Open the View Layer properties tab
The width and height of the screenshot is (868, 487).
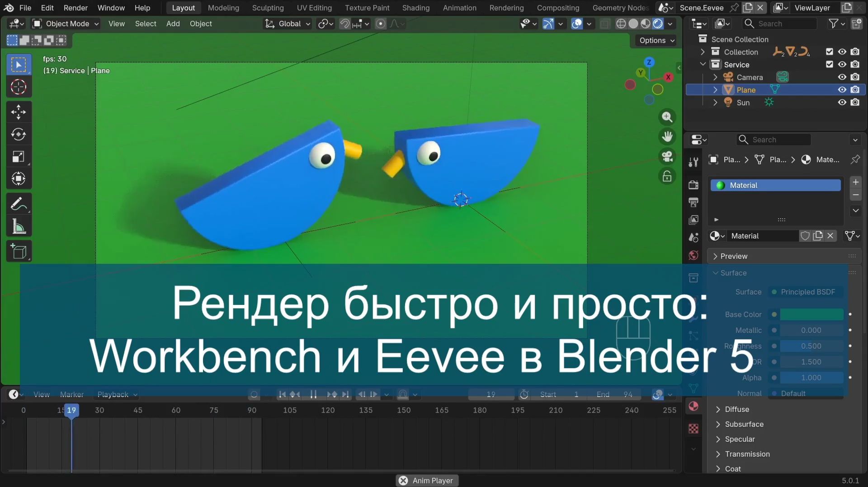pos(693,220)
